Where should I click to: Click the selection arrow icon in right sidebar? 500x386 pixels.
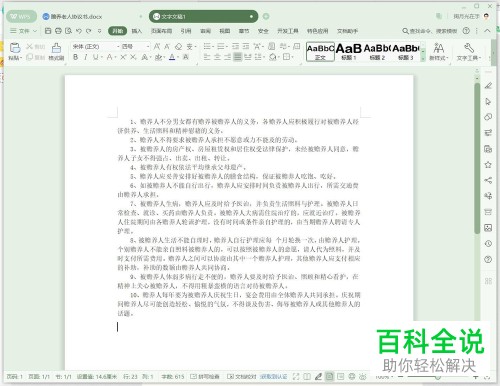(488, 101)
